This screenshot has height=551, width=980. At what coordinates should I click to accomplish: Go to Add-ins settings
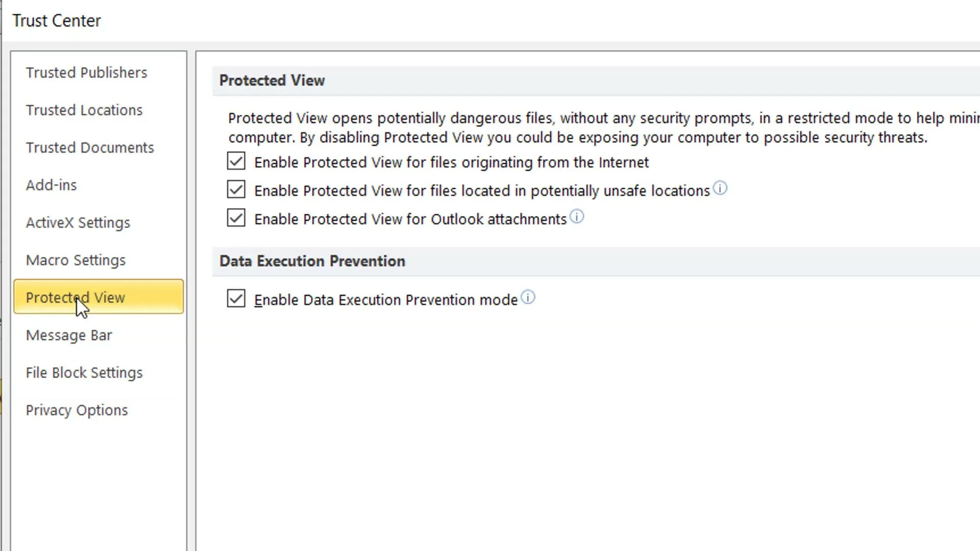[51, 185]
